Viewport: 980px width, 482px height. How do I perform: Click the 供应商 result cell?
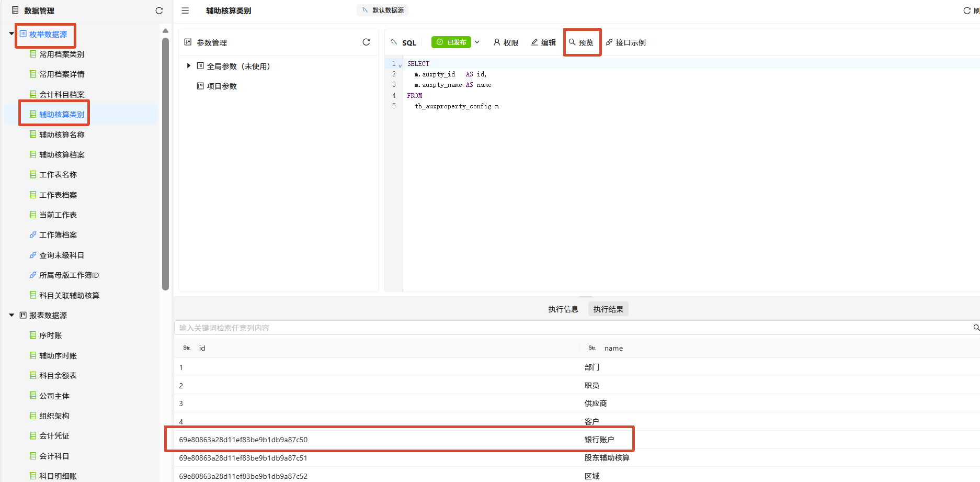click(x=595, y=403)
